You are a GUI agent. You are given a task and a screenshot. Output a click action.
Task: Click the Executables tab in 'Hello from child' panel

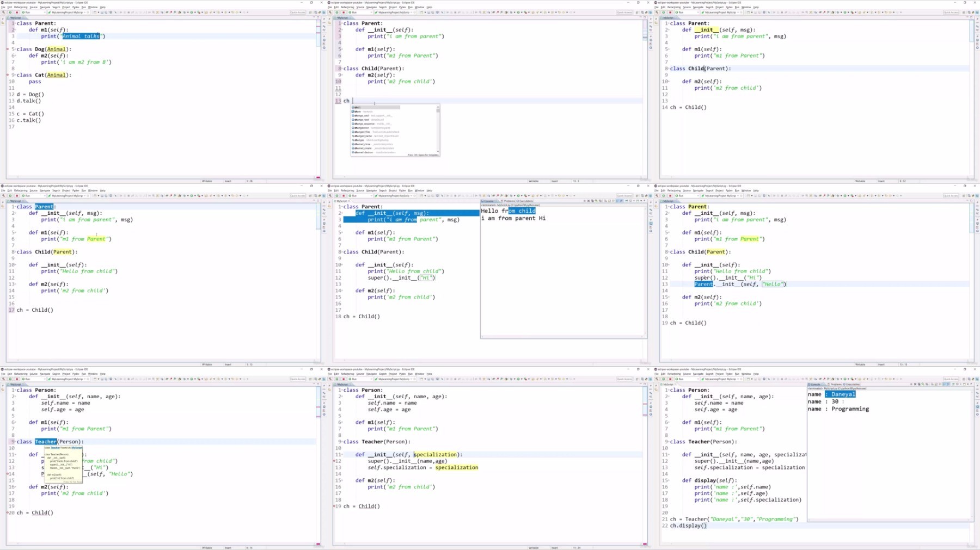[x=525, y=201]
